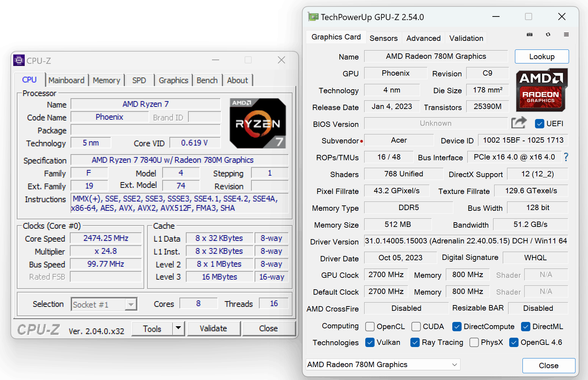
Task: Select the CPU tab in CPU-Z
Action: tap(29, 80)
